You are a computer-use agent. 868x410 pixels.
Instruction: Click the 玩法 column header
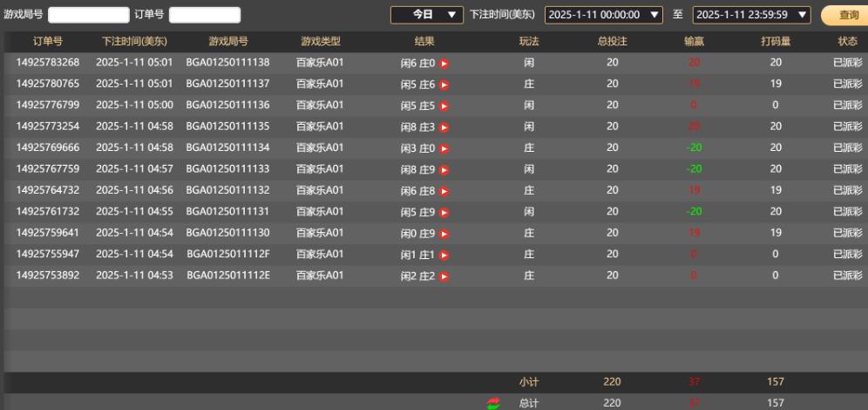click(x=529, y=42)
